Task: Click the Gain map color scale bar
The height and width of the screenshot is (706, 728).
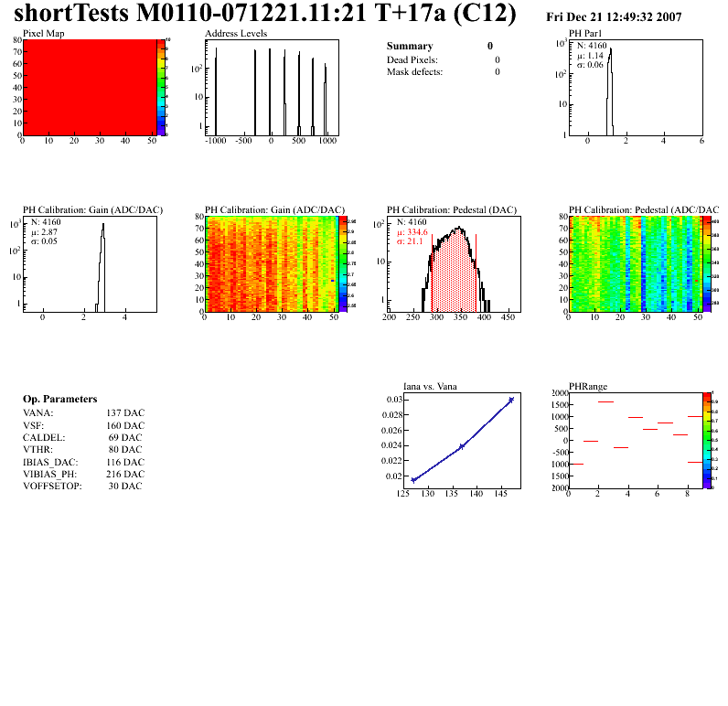Action: tap(343, 264)
